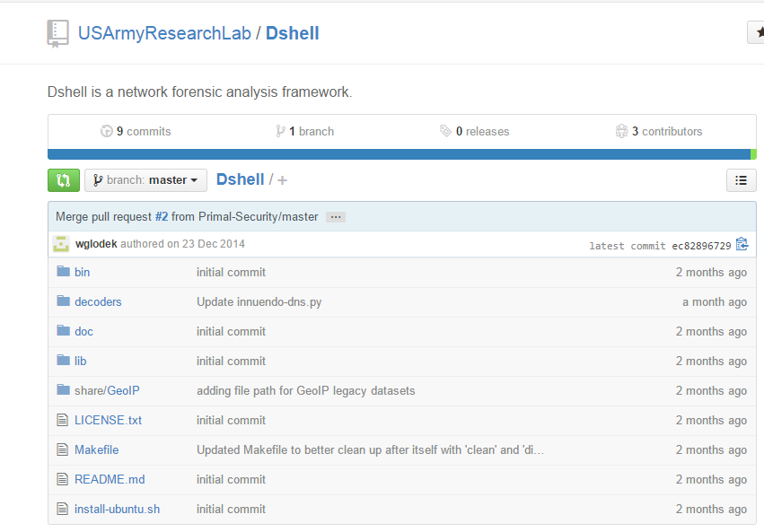764x532 pixels.
Task: Click the bin folder icon
Action: point(64,271)
